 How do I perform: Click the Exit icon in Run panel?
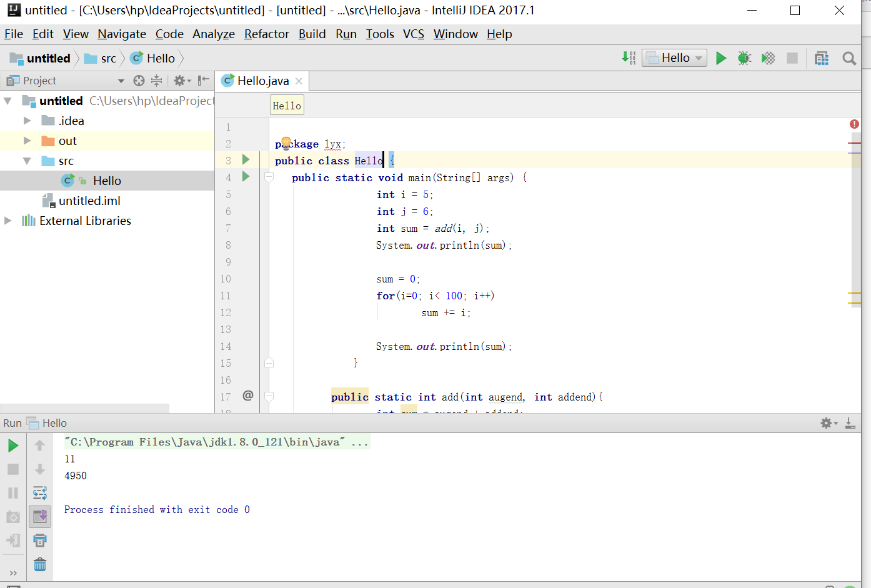tap(13, 541)
